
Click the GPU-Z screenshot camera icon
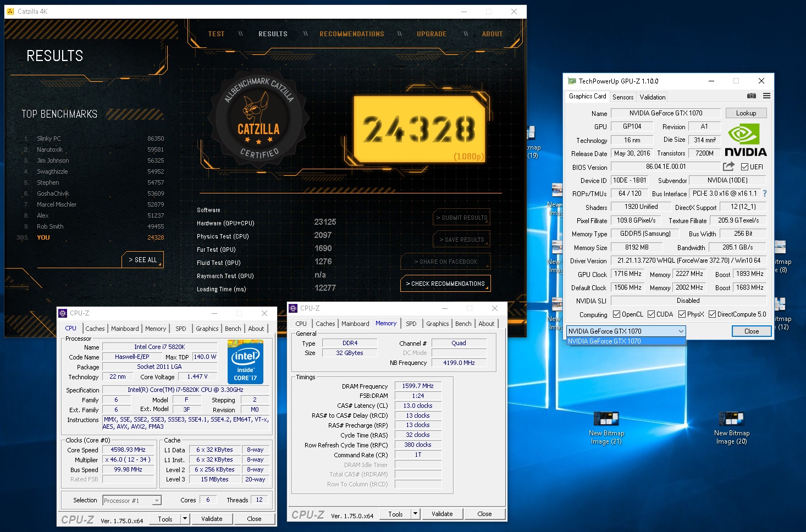(x=751, y=96)
